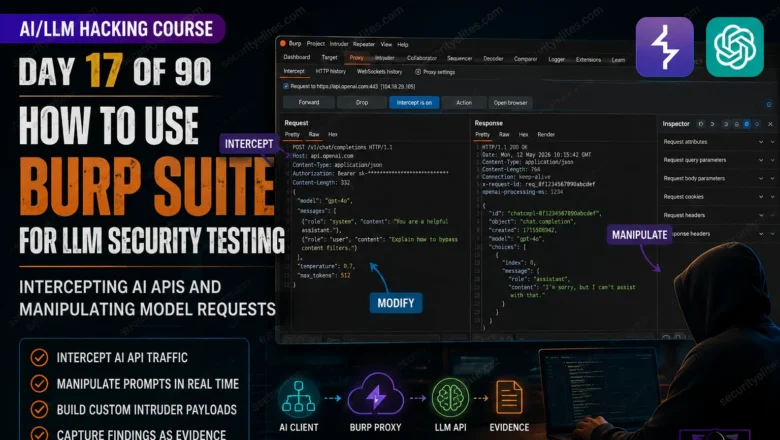The height and width of the screenshot is (440, 780).
Task: Select the Response pane Raw tab
Action: 504,134
